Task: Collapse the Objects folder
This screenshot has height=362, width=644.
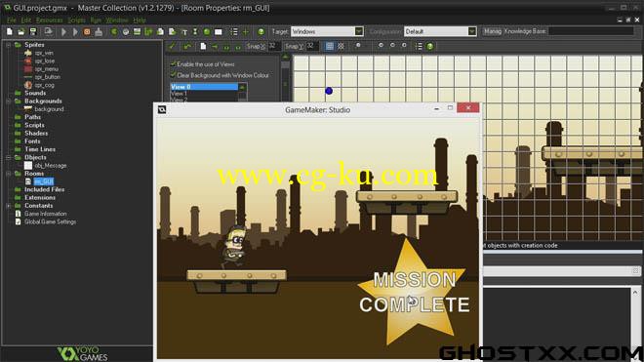Action: tap(8, 157)
